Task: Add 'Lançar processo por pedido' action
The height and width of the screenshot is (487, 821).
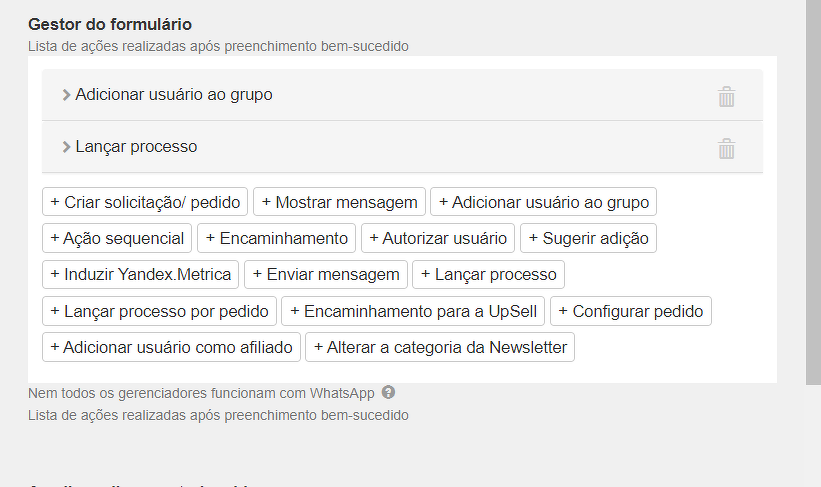Action: (159, 311)
